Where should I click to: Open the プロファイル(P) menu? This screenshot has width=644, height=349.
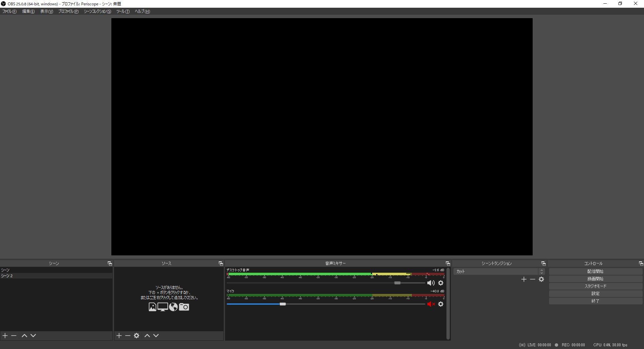[x=68, y=11]
